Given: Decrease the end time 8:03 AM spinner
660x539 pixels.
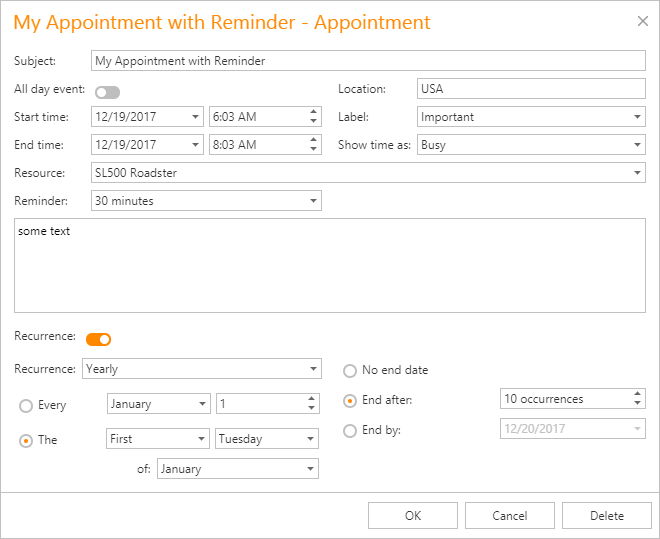Looking at the screenshot, I should (314, 150).
